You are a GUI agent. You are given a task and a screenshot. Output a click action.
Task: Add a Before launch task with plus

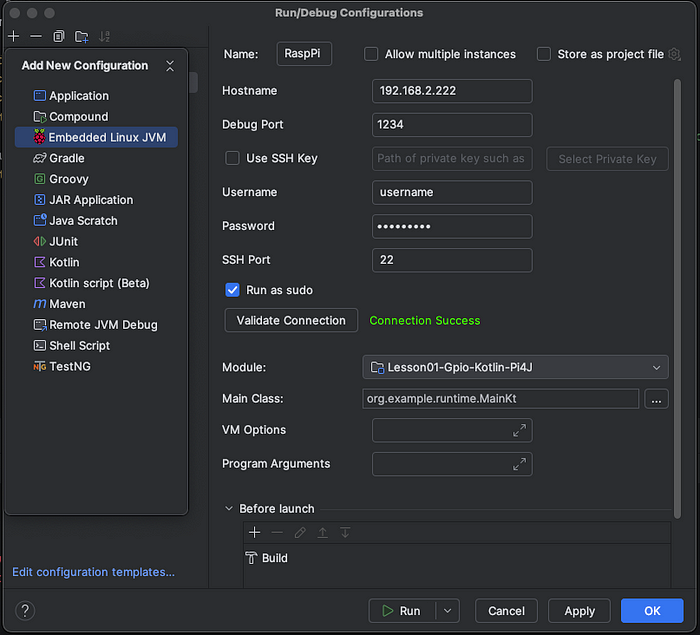click(x=255, y=533)
